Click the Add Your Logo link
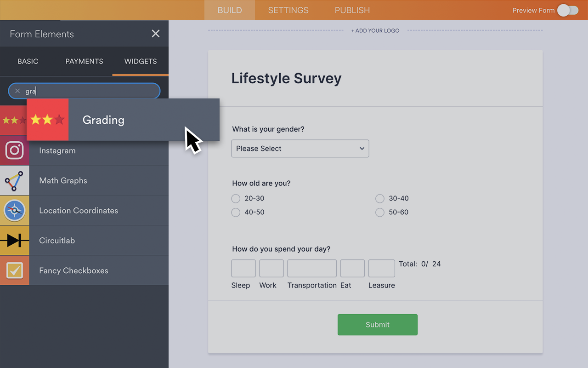 375,30
